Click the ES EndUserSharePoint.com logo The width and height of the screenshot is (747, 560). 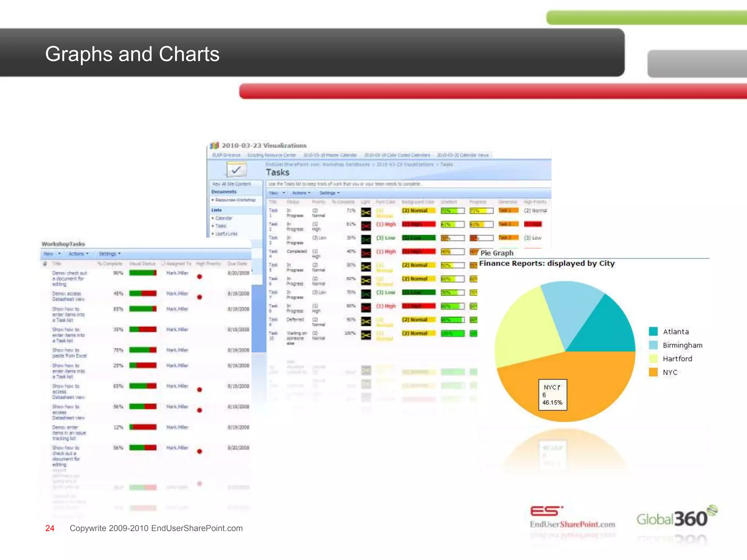[x=572, y=517]
